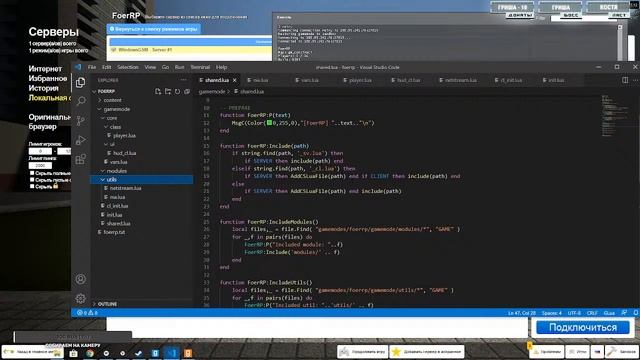The height and width of the screenshot is (360, 640).
Task: Close the shared.lua editor tab
Action: 235,80
